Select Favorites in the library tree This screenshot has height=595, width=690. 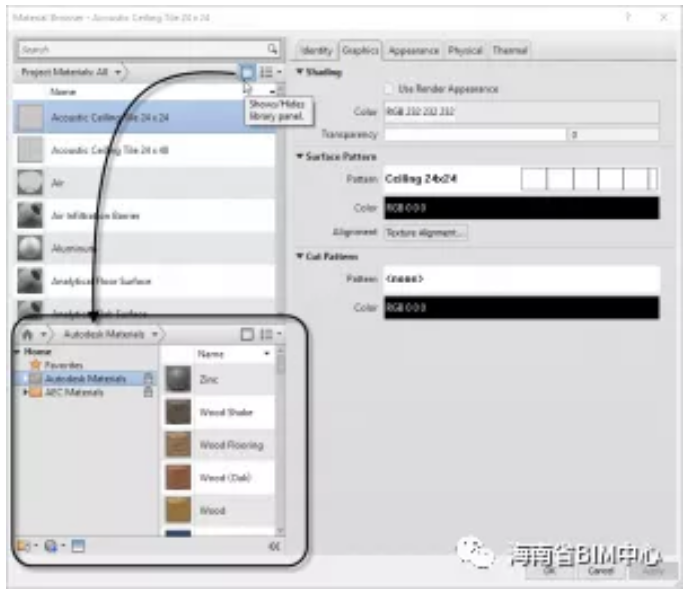[64, 365]
